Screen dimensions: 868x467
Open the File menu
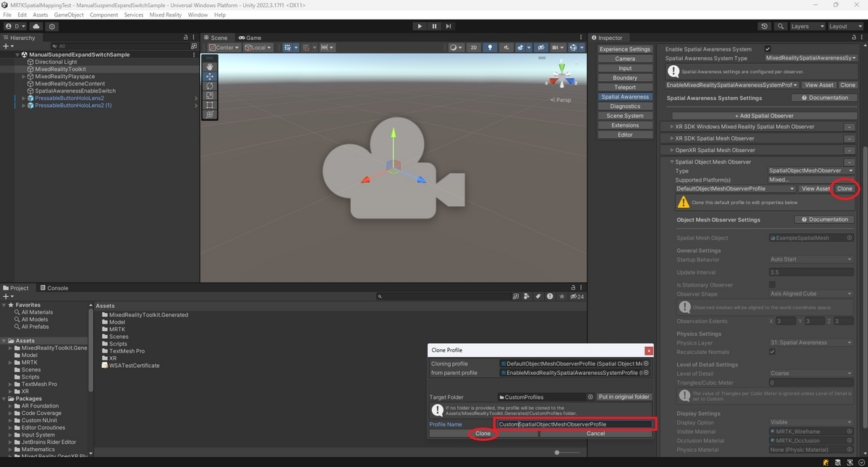click(7, 14)
